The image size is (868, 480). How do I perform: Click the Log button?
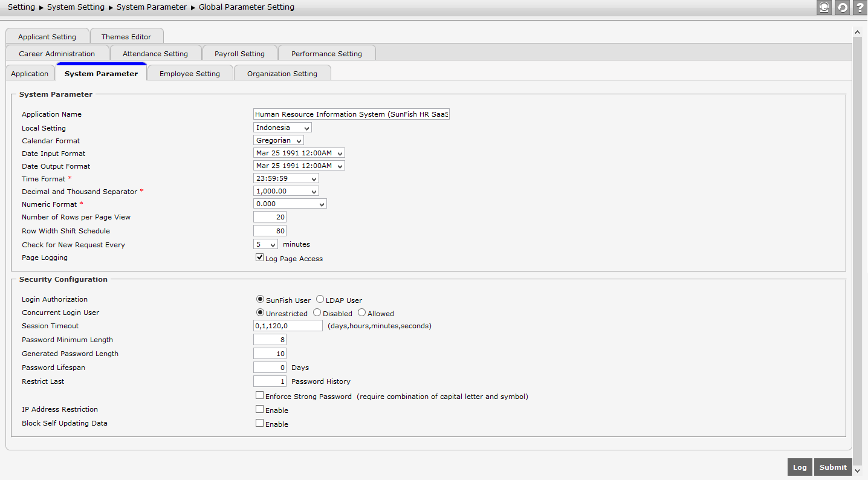(x=800, y=467)
